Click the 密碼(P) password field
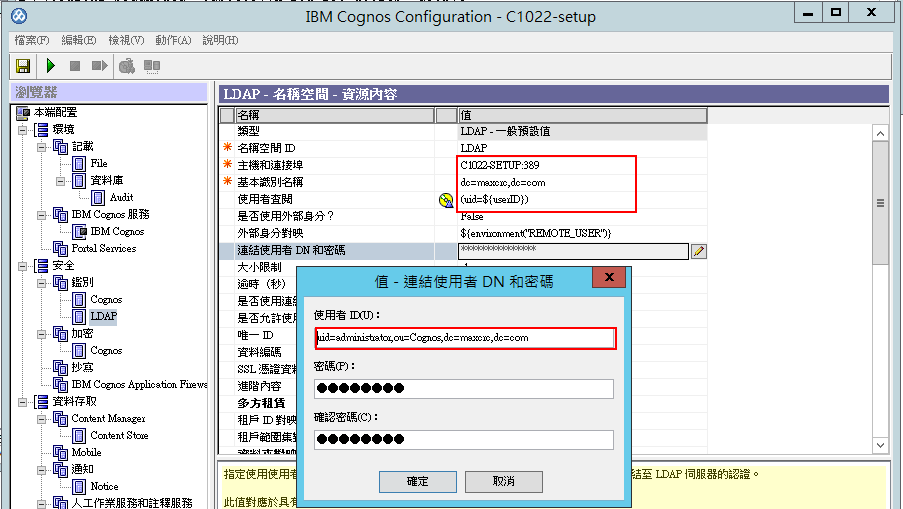This screenshot has width=903, height=509. [464, 389]
